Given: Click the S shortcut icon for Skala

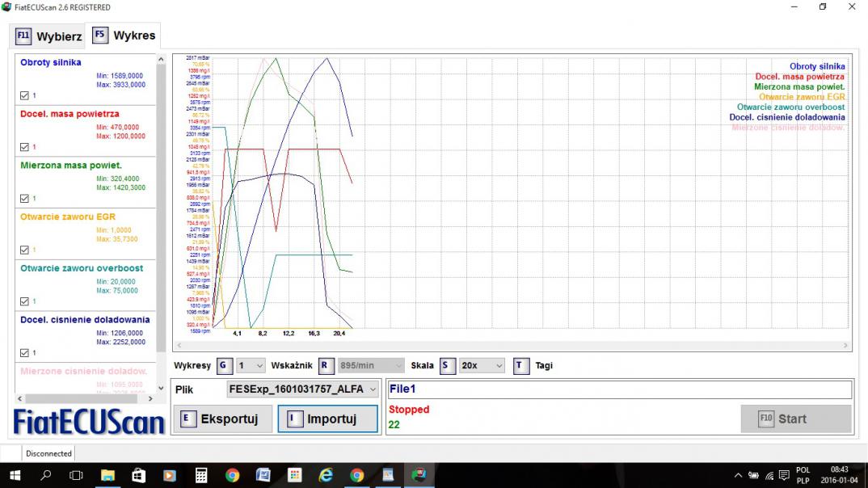Looking at the screenshot, I should point(447,365).
